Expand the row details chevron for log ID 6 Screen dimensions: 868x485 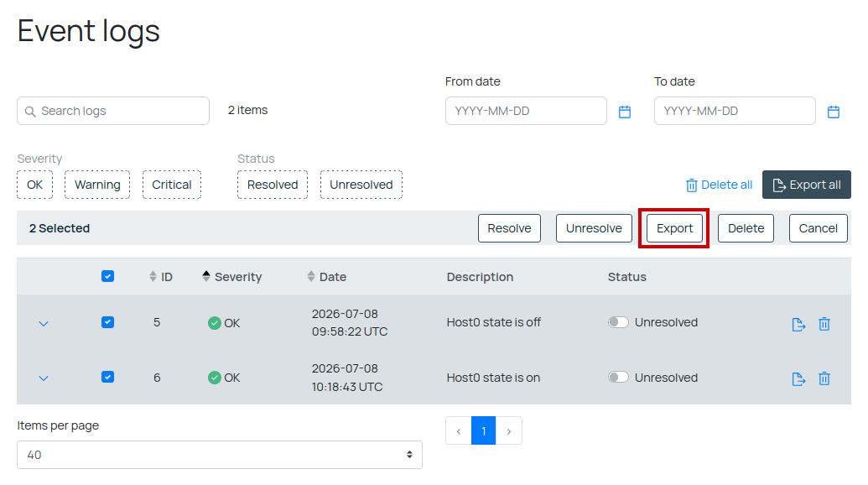tap(44, 378)
